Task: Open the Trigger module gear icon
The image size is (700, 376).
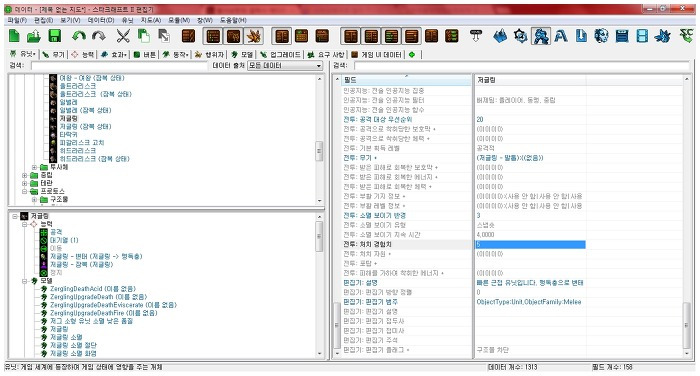Action: (x=521, y=36)
